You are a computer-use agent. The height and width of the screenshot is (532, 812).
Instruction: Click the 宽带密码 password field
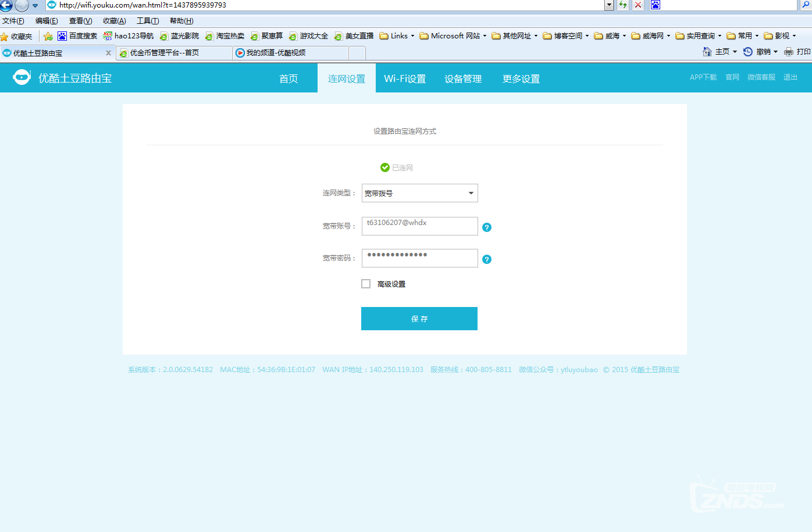click(420, 258)
